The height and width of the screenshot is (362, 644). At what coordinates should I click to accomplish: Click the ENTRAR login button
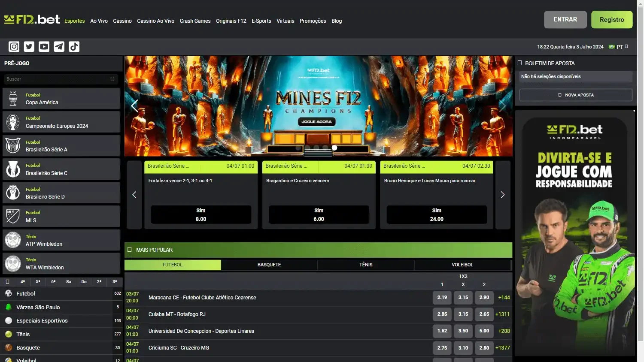coord(565,20)
